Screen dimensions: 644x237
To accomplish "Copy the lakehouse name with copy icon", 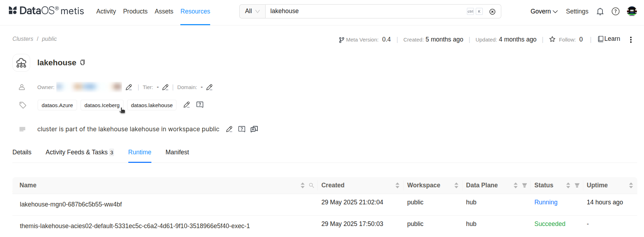I will tap(82, 62).
